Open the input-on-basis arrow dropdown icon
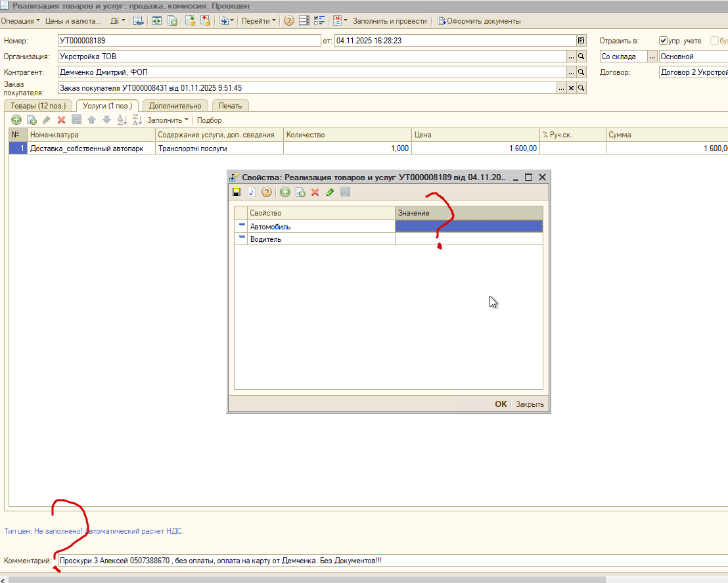Screen dimensions: 728x583 click(226, 21)
